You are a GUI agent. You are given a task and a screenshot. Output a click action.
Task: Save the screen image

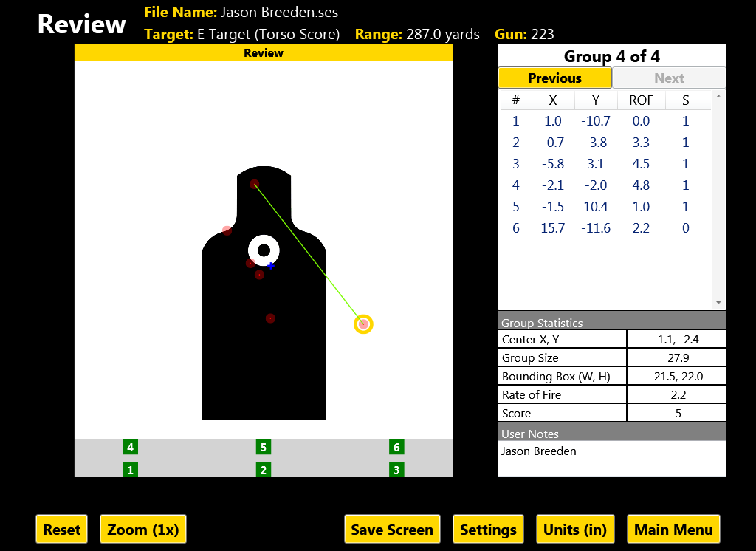pos(392,530)
